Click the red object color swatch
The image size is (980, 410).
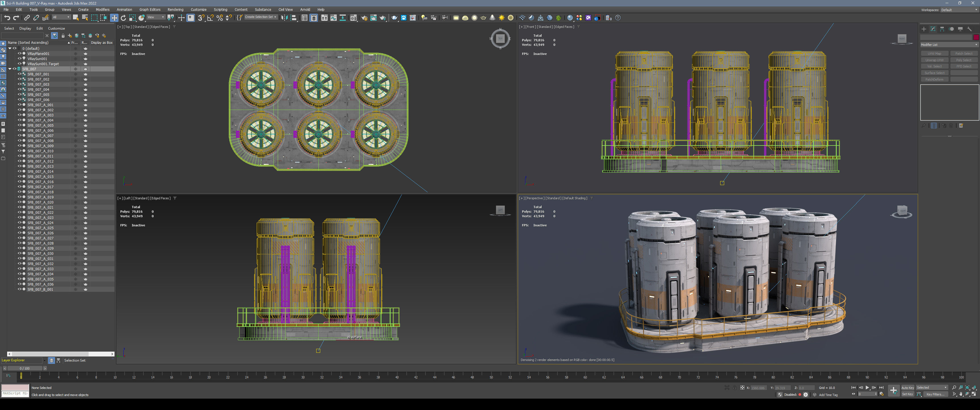tap(976, 37)
